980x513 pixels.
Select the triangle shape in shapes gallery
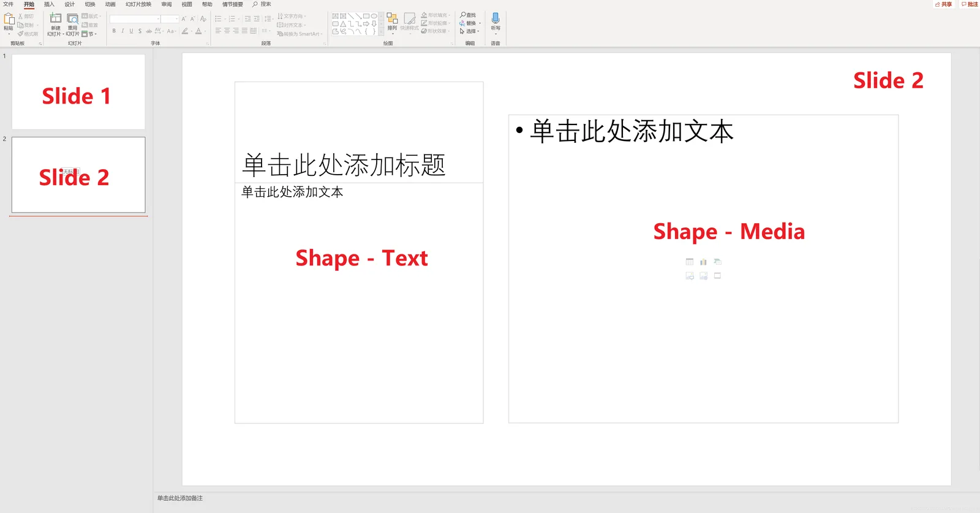343,24
